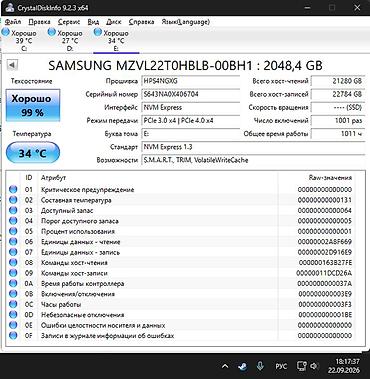Switch the РУС input language indicator
The image size is (370, 379).
point(281,366)
